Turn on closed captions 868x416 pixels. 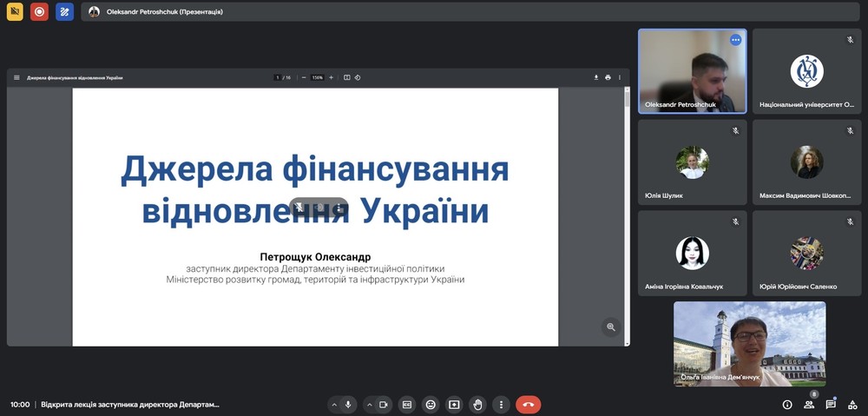click(407, 405)
